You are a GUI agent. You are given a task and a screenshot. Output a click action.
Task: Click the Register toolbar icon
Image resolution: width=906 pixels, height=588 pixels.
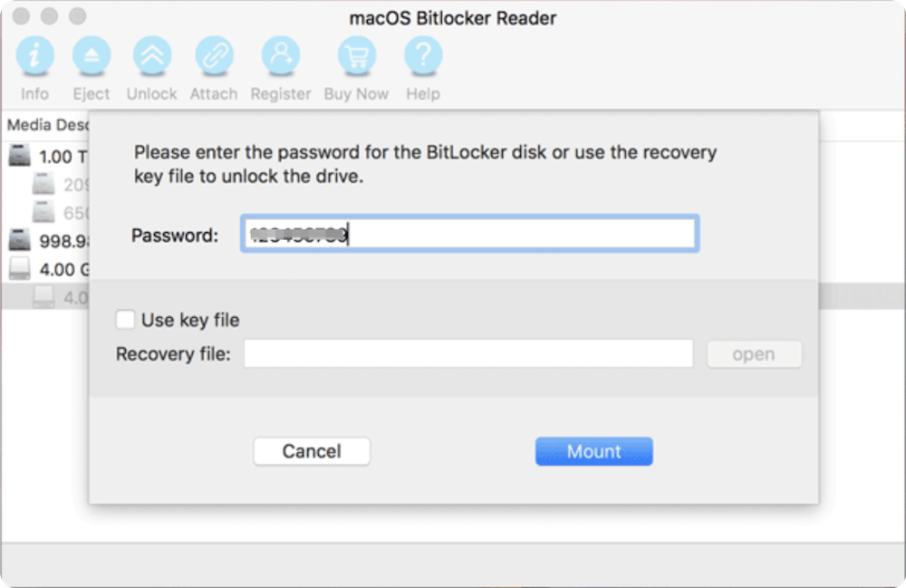280,56
